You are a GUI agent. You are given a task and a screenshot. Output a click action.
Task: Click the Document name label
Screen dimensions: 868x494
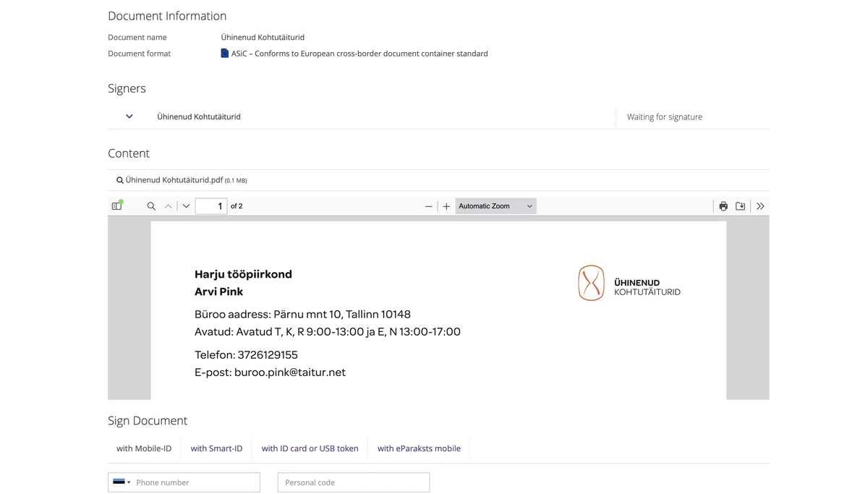137,37
